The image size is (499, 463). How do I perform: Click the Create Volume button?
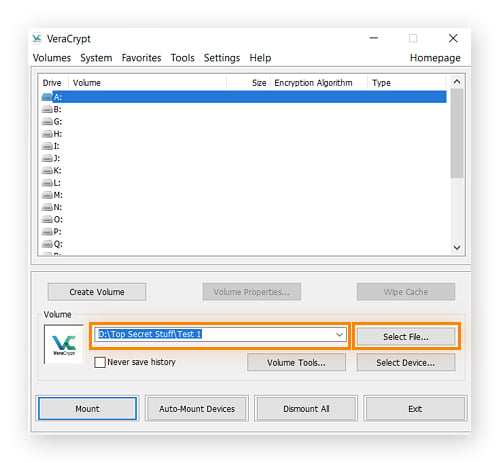(x=97, y=292)
